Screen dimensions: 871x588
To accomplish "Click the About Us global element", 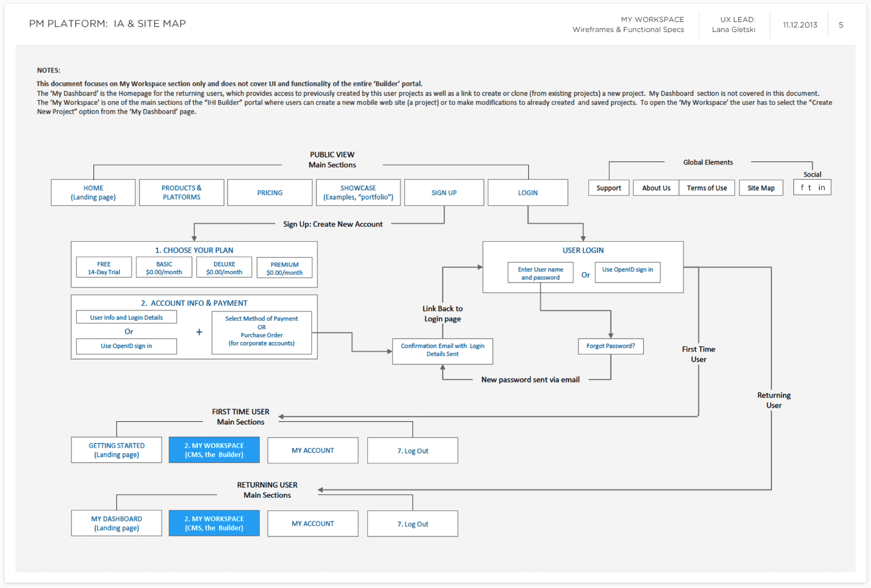I will [656, 188].
